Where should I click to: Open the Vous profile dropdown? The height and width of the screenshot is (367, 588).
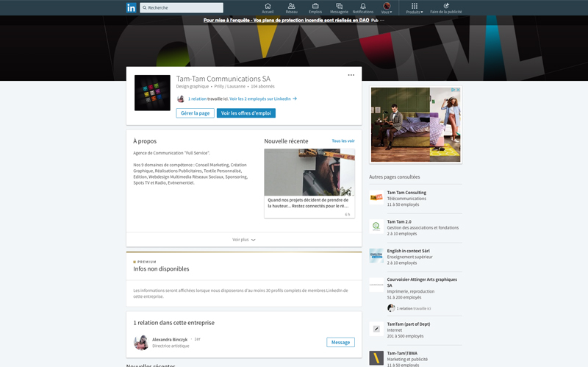point(387,8)
